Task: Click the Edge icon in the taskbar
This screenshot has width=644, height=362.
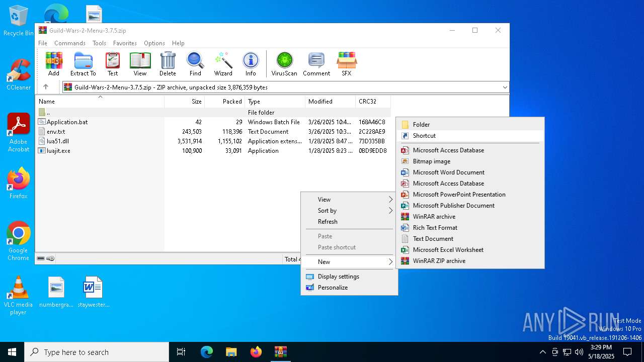Action: [x=207, y=352]
